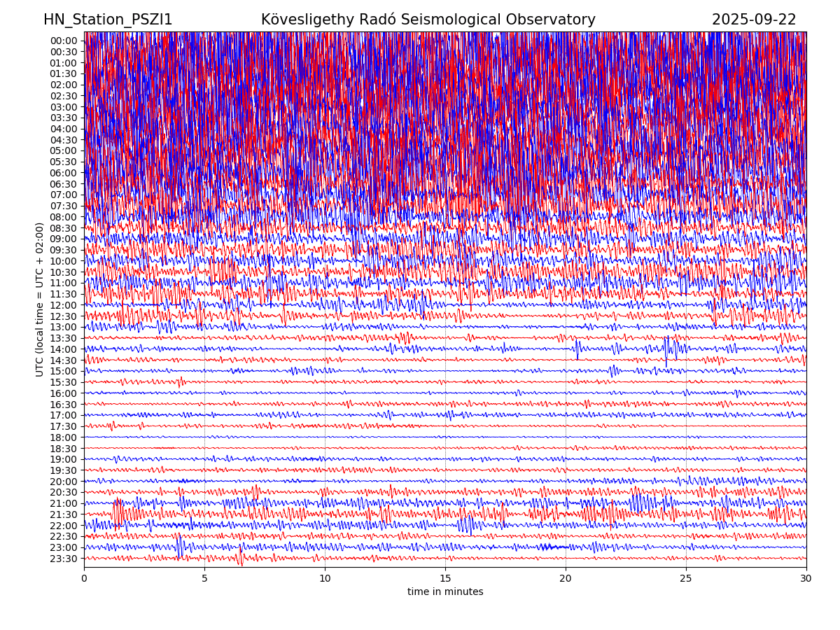
Task: Select the 06:00 trace time label
Action: (63, 173)
